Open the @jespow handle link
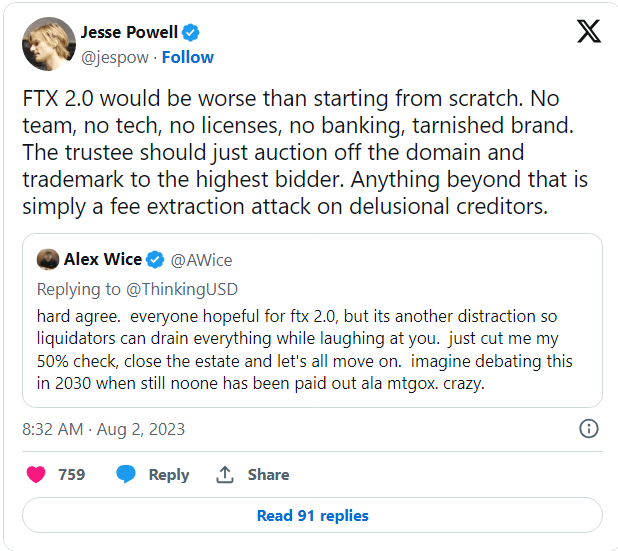This screenshot has height=551, width=618. pos(115,58)
